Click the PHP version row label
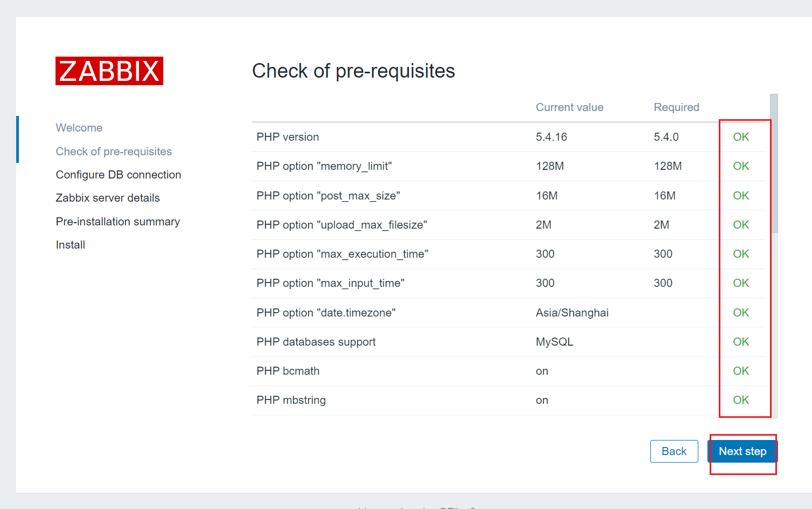The image size is (812, 509). pyautogui.click(x=288, y=137)
